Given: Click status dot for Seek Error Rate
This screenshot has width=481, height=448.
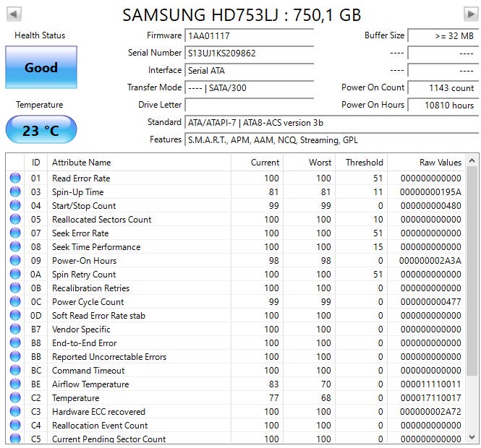Looking at the screenshot, I should [15, 233].
